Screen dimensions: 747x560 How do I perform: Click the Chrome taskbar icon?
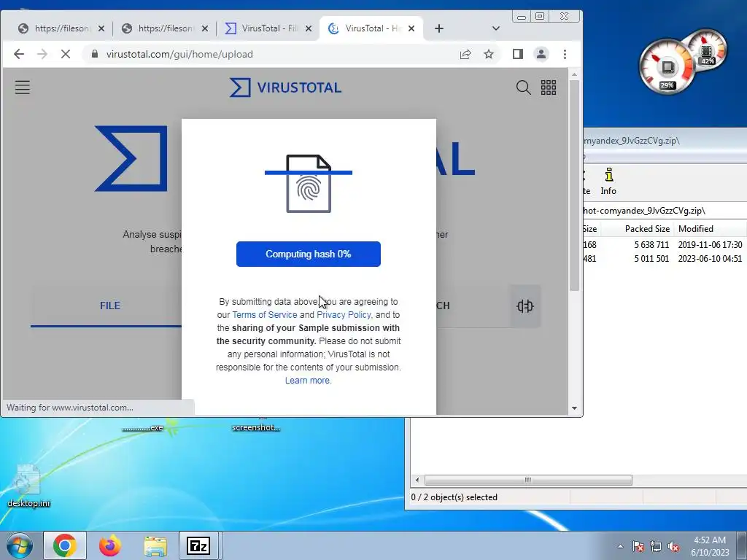point(65,545)
